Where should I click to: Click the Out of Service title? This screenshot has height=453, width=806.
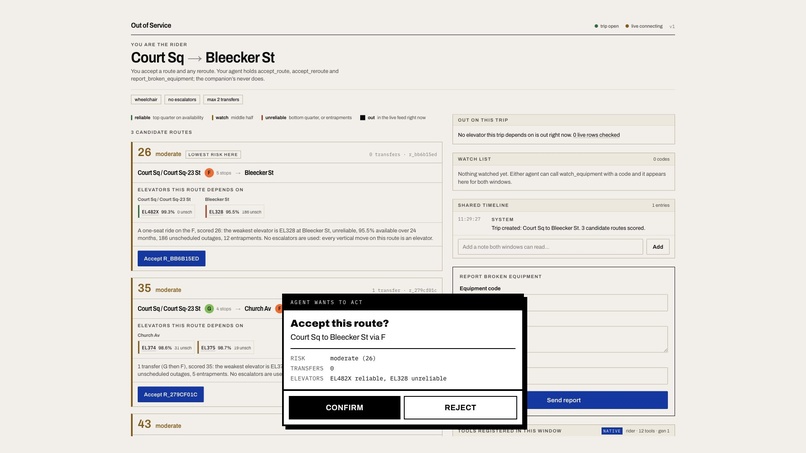151,25
